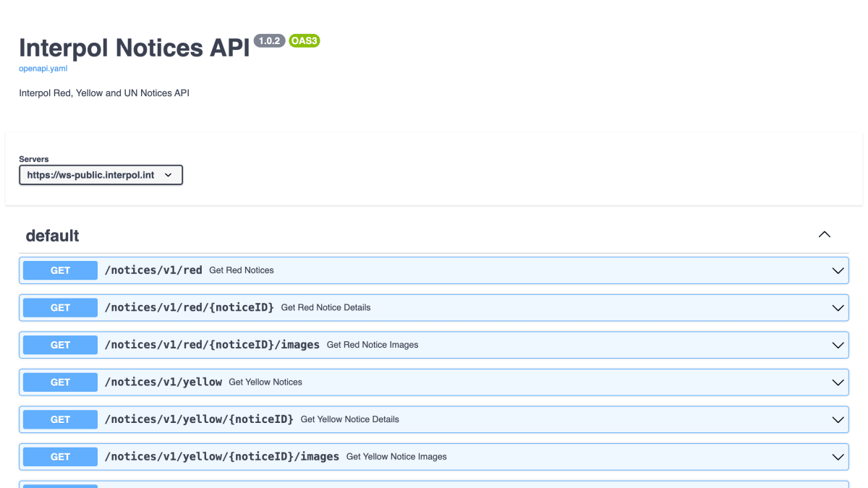The image size is (868, 488).
Task: Select the /notices/v1/yellow/{noticeID}/images path
Action: pos(222,457)
